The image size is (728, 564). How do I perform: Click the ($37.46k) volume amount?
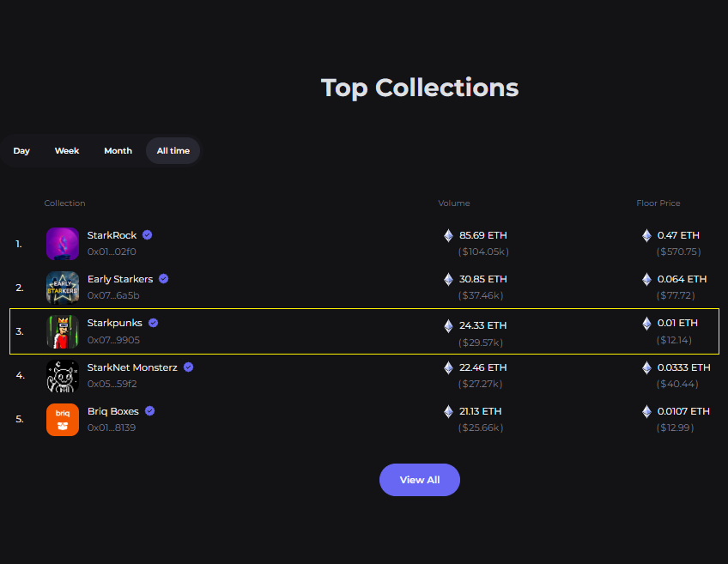pyautogui.click(x=481, y=295)
